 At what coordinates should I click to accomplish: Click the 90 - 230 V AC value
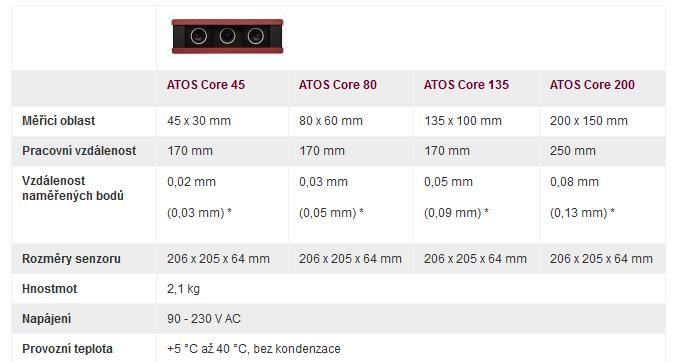click(x=203, y=319)
